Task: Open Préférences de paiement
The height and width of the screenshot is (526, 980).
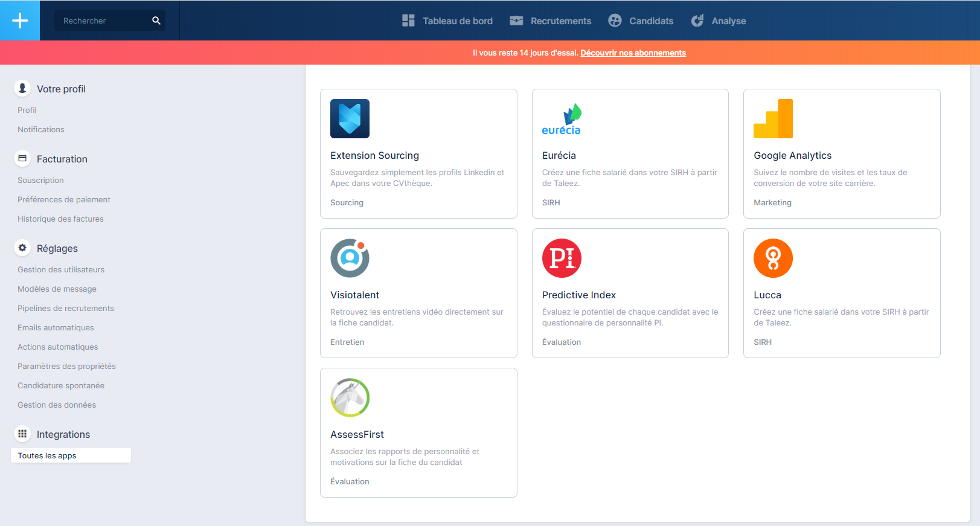Action: click(x=64, y=199)
